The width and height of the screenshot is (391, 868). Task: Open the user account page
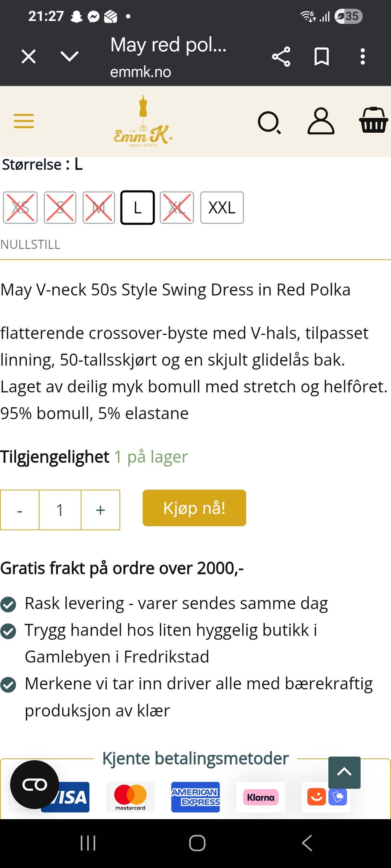[321, 121]
